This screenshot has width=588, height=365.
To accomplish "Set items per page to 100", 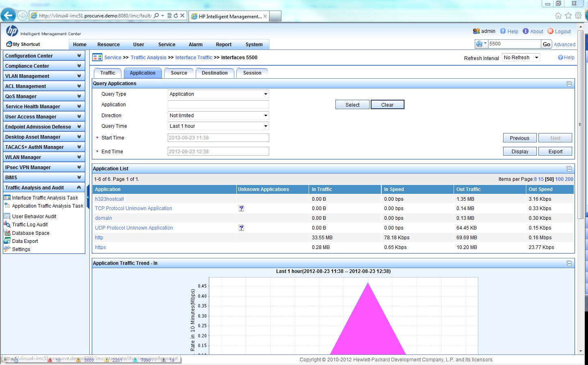I will (x=559, y=179).
